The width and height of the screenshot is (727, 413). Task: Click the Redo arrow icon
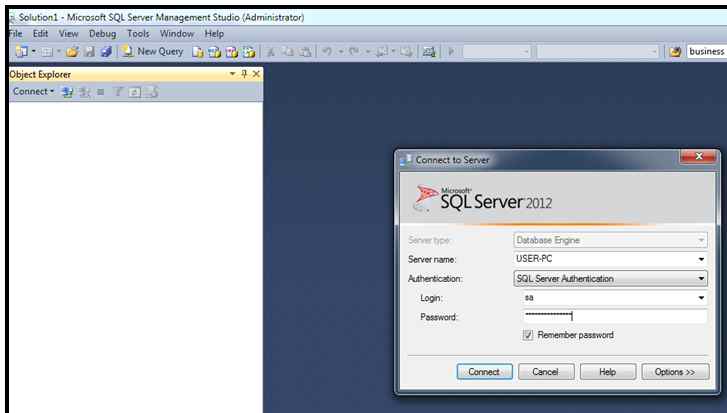pyautogui.click(x=354, y=51)
